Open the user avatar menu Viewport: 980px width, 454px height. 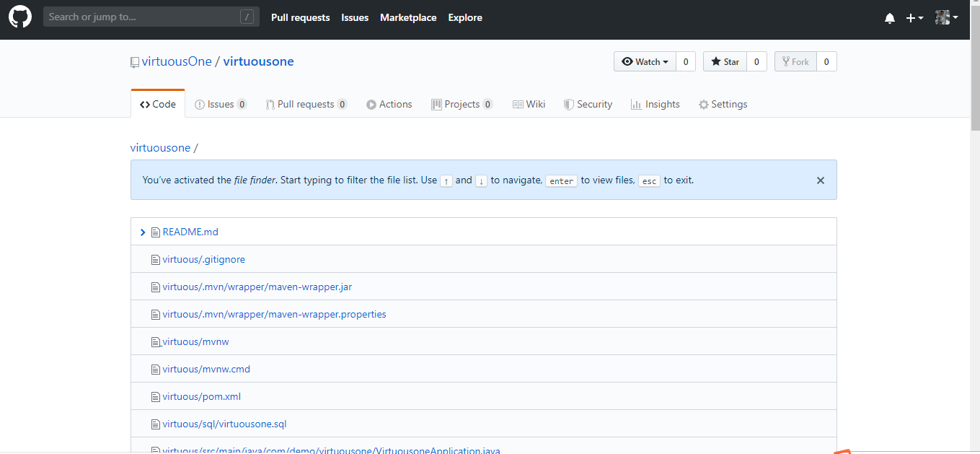click(x=946, y=17)
